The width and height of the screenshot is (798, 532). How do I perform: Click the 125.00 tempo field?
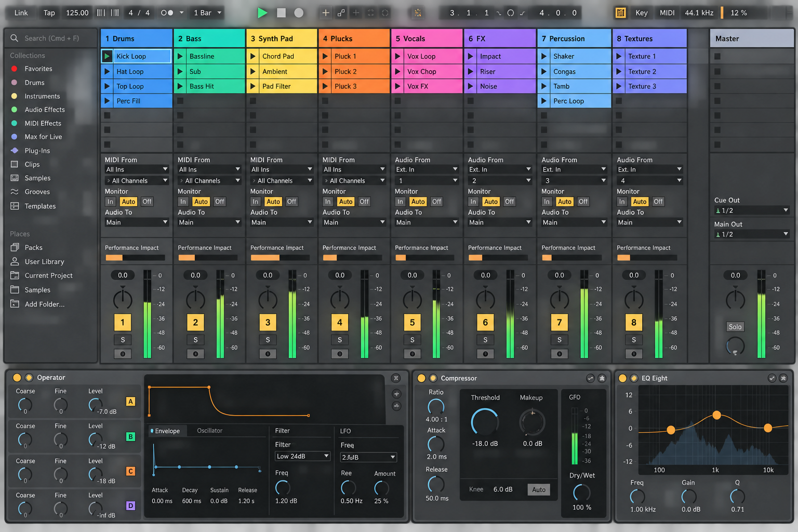[77, 12]
